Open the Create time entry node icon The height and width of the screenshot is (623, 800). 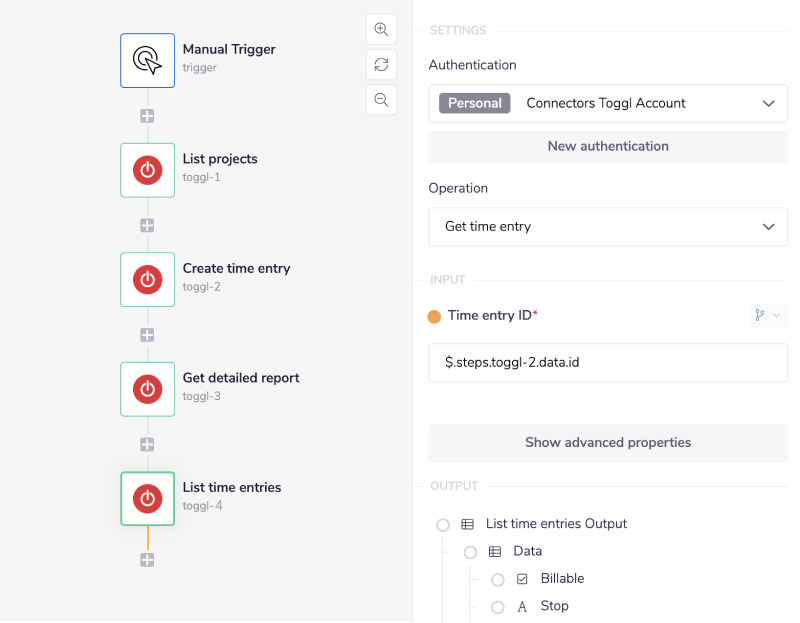coord(147,279)
